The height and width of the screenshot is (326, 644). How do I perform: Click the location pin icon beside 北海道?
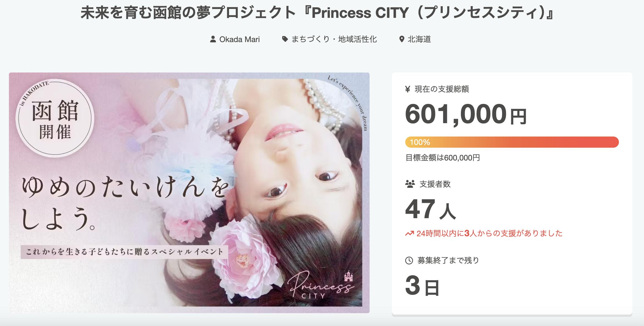pyautogui.click(x=402, y=39)
